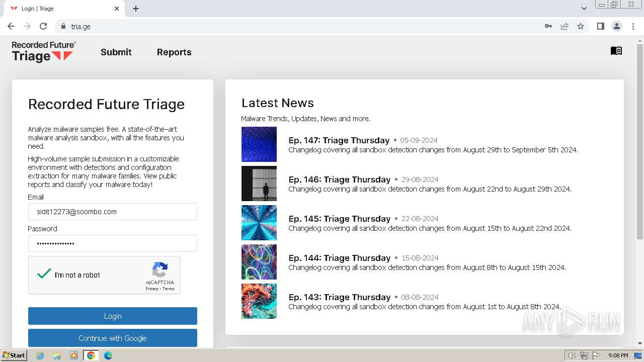Click the Recorded Future Triage logo
Viewport: 644px width, 362px height.
[44, 52]
